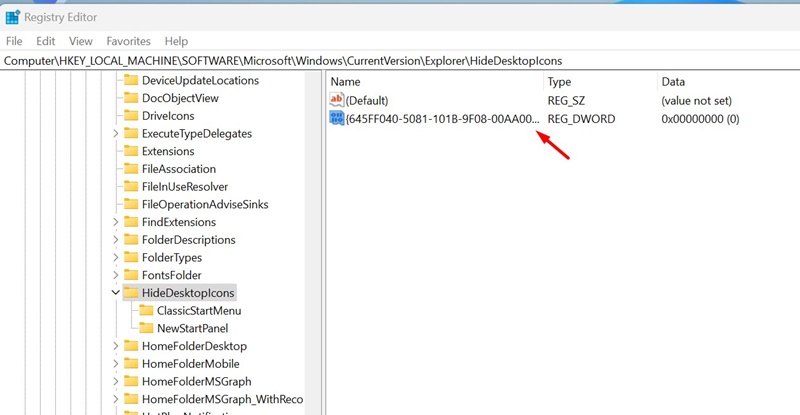
Task: Collapse the HideDesktopIcons key
Action: coord(115,292)
